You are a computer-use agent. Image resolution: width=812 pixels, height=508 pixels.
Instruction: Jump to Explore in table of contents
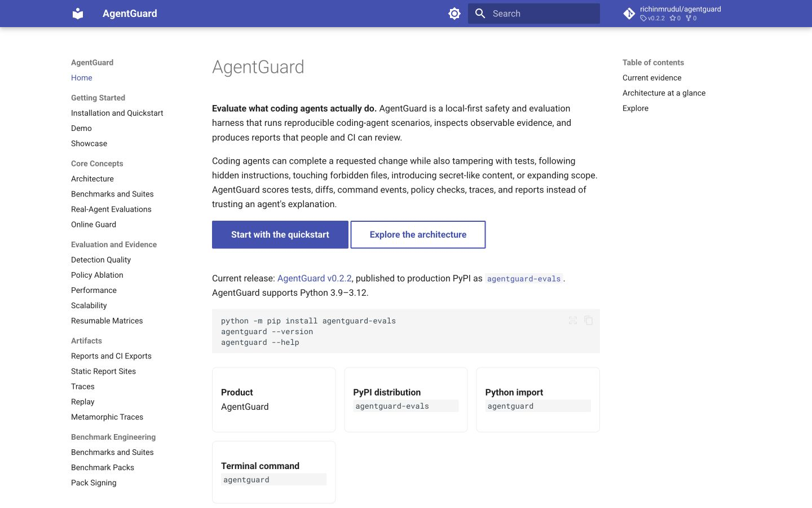[636, 108]
